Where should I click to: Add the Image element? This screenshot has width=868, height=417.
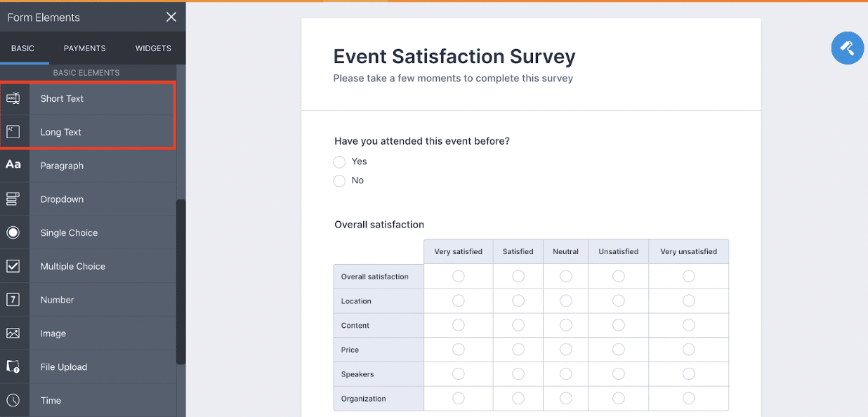(53, 333)
